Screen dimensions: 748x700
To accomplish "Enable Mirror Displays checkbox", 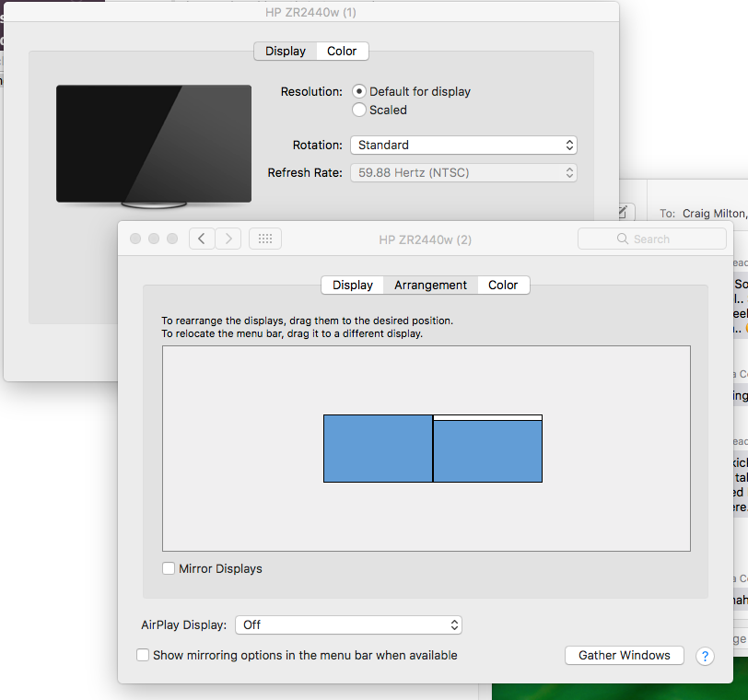I will (169, 568).
